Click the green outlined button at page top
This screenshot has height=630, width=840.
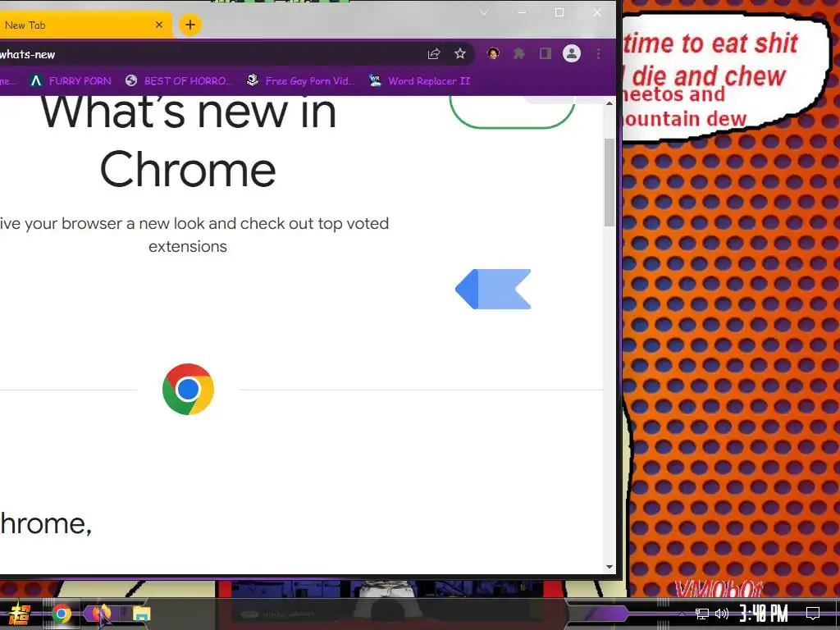pyautogui.click(x=512, y=112)
